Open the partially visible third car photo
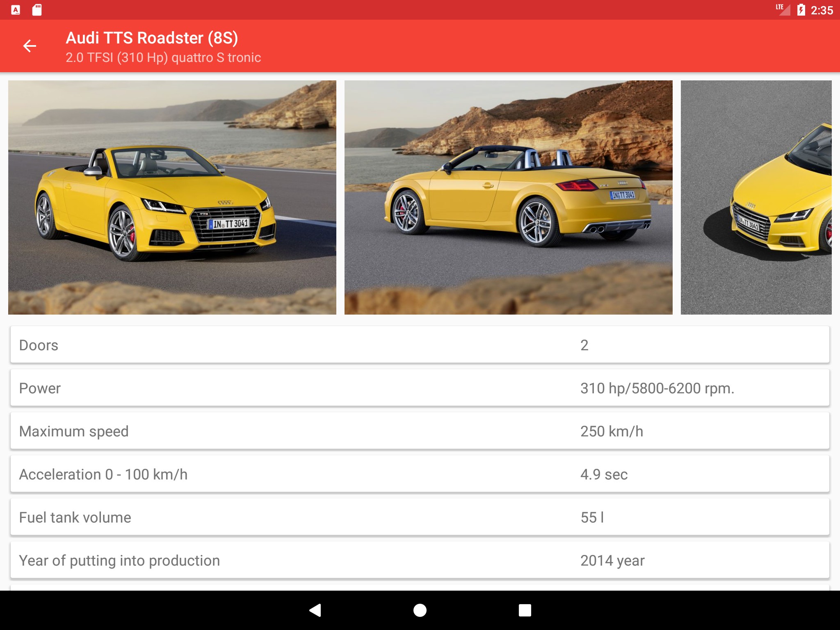840x630 pixels. coord(756,197)
